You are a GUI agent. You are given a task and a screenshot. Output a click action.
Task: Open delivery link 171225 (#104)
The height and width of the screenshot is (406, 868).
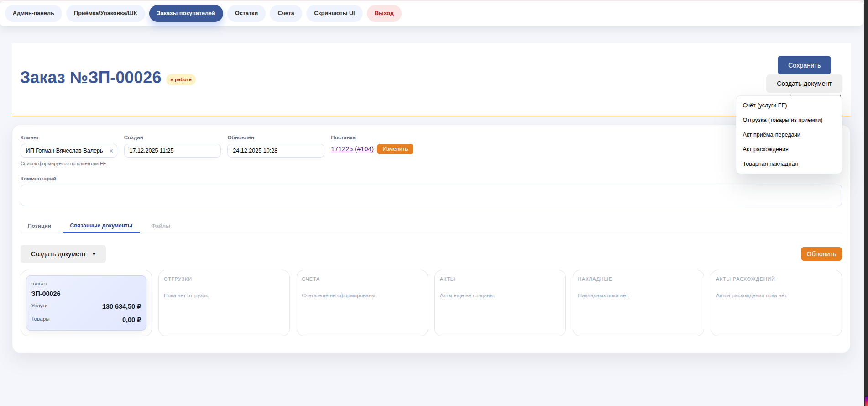coord(352,149)
